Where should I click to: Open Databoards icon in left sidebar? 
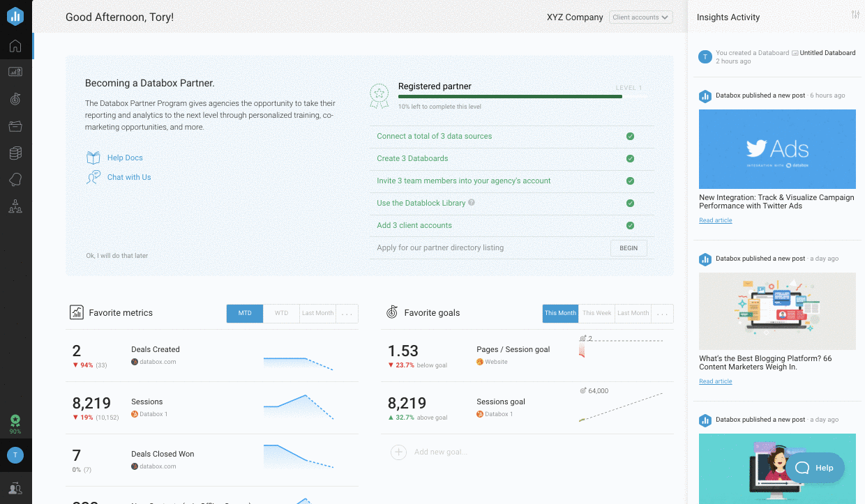point(15,72)
